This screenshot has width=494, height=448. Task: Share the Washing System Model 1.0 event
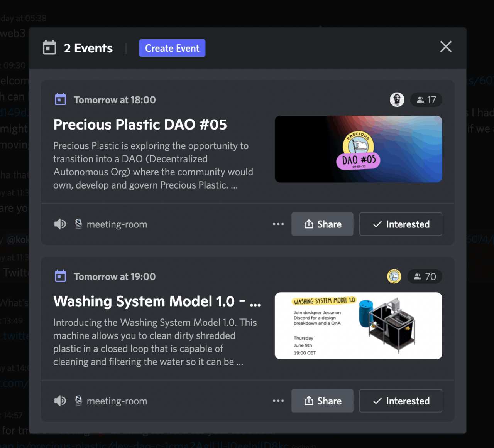pos(322,401)
